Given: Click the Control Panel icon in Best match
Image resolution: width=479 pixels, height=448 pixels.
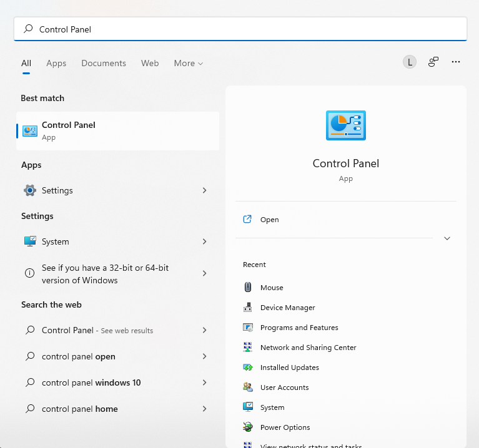Looking at the screenshot, I should click(30, 131).
